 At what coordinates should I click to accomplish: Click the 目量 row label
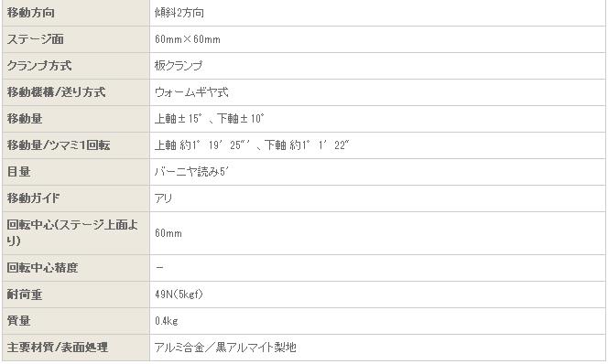(x=18, y=172)
